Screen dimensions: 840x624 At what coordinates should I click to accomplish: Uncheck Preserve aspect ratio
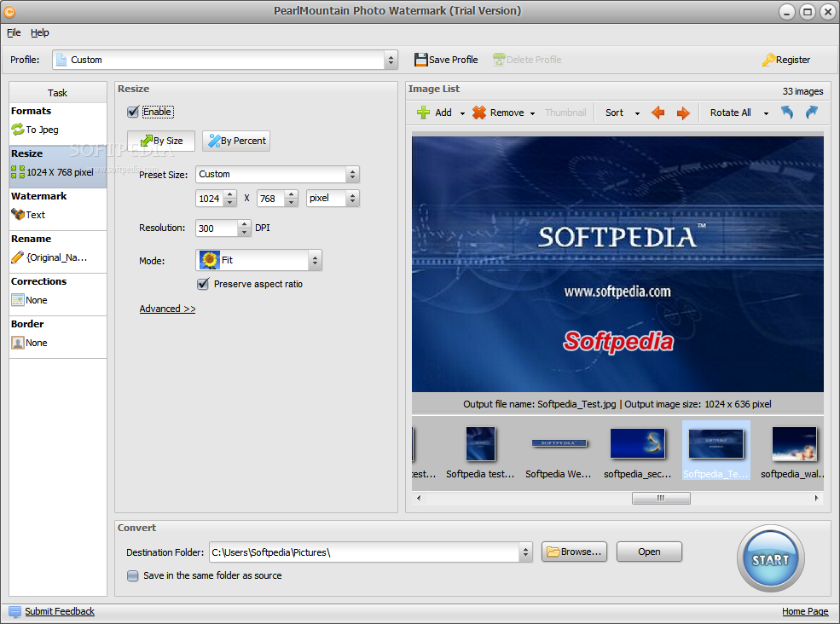pyautogui.click(x=202, y=284)
